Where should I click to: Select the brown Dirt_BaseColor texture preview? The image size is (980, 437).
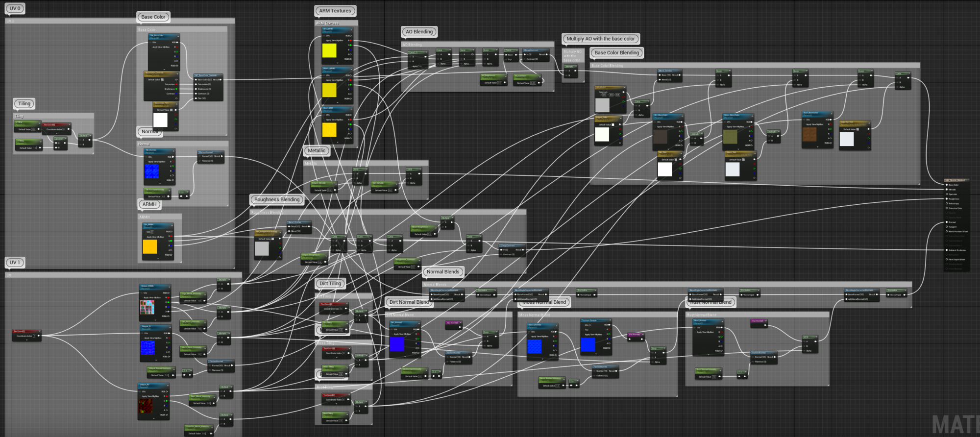(661, 137)
